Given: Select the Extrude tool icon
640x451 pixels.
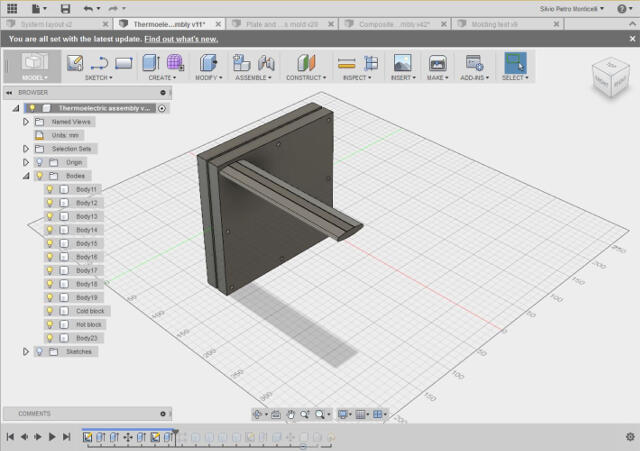Looking at the screenshot, I should [x=151, y=63].
